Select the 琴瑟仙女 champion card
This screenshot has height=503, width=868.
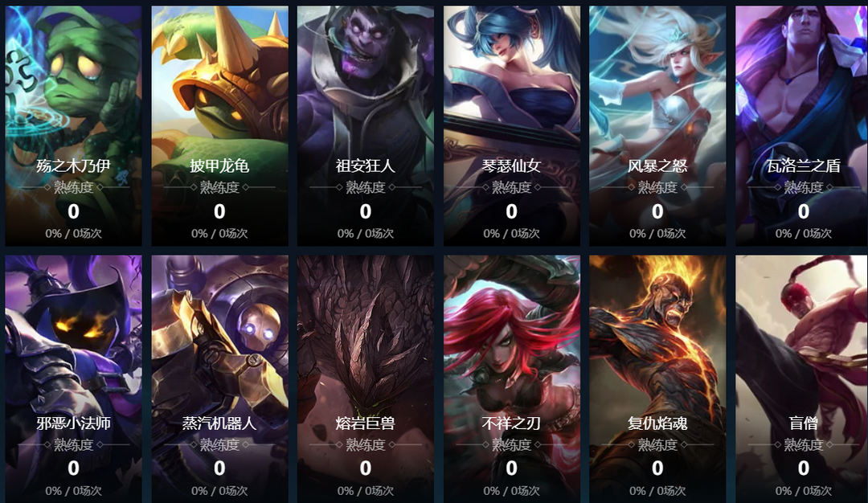[x=511, y=125]
